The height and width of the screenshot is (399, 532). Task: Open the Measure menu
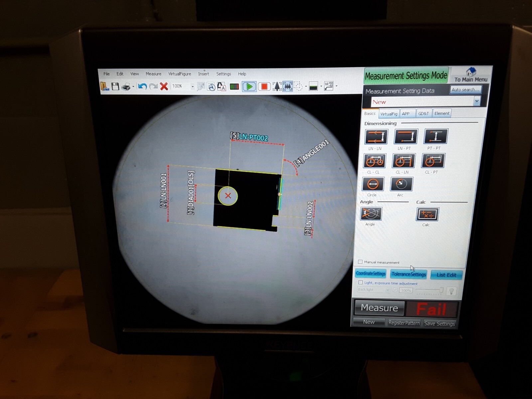click(153, 74)
